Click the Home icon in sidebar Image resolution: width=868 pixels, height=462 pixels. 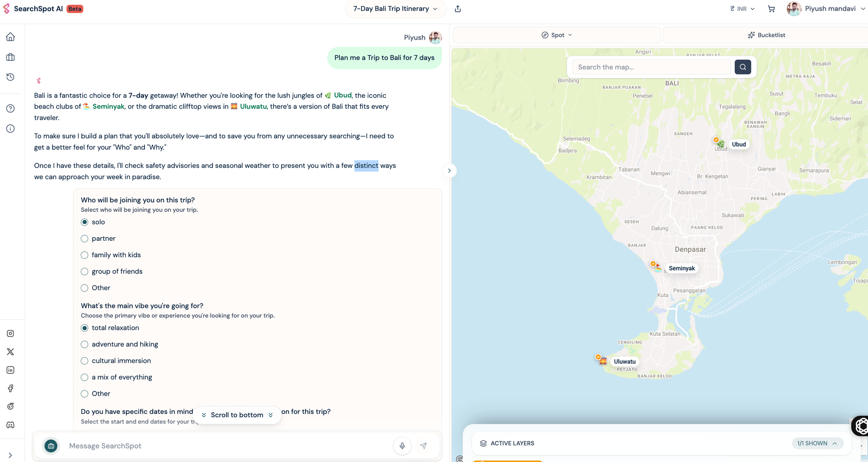[x=10, y=37]
